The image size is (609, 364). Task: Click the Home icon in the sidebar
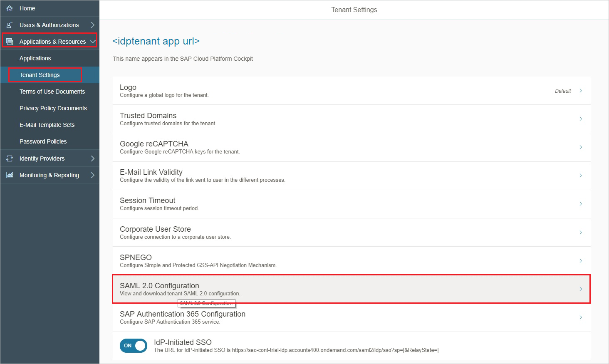[9, 8]
